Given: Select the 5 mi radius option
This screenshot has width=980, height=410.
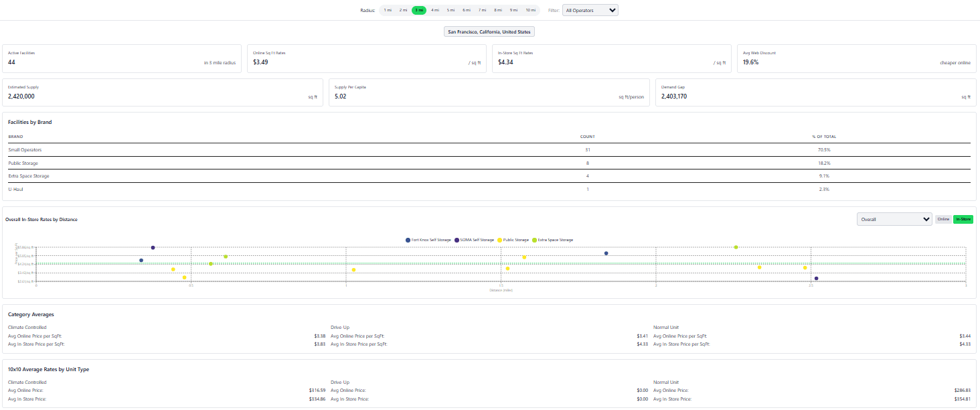Looking at the screenshot, I should 451,10.
